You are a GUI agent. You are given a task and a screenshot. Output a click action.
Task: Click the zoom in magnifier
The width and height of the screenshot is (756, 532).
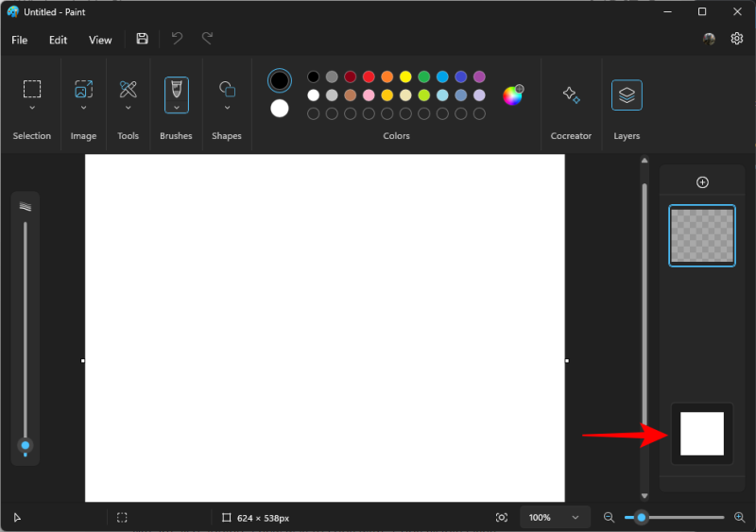(x=739, y=518)
